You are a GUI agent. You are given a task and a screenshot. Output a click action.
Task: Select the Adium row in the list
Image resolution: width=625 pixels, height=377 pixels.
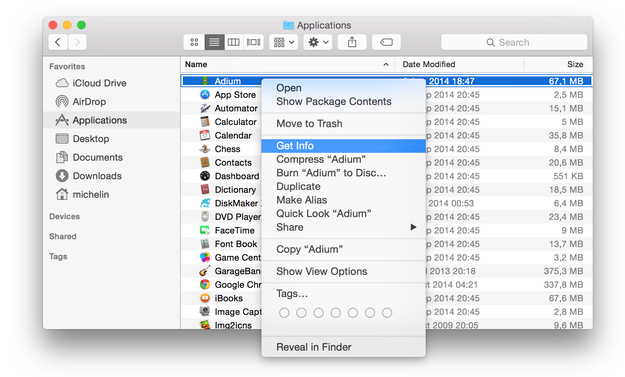[x=387, y=81]
